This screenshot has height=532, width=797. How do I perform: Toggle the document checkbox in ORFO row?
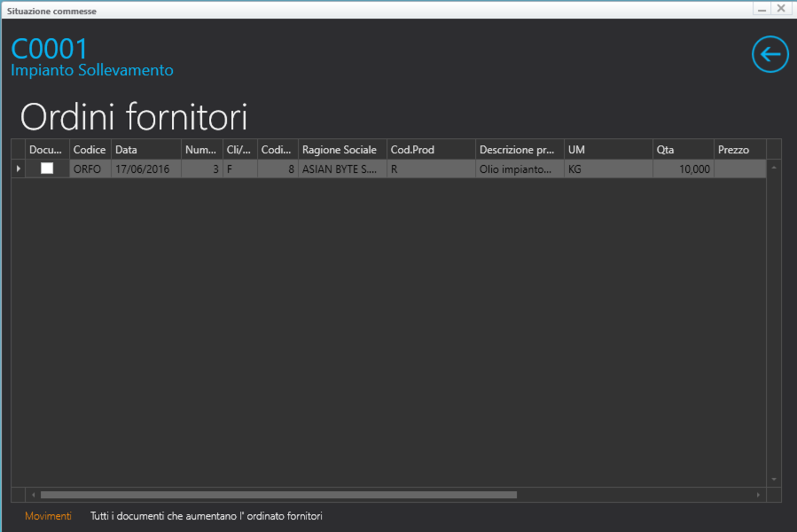click(x=47, y=168)
